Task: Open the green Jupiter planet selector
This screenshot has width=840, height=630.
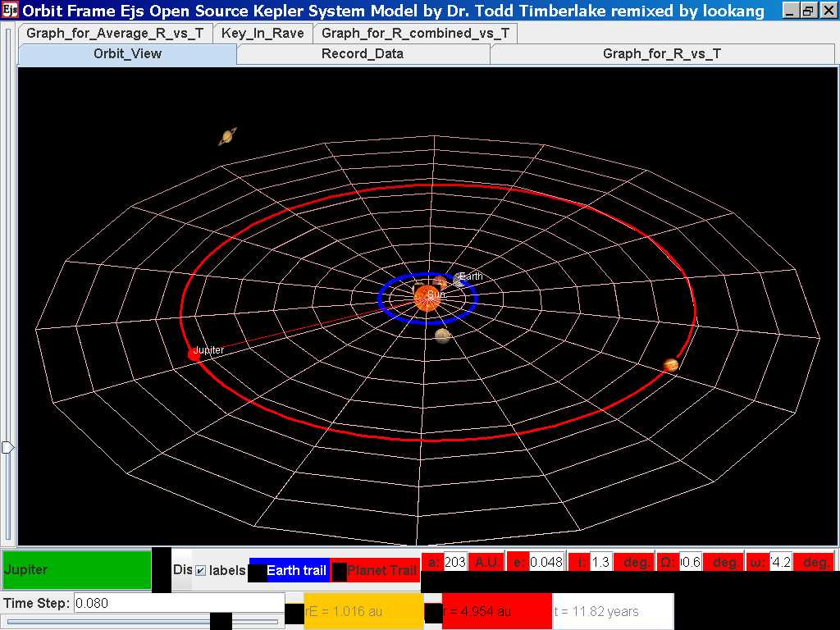Action: (76, 569)
